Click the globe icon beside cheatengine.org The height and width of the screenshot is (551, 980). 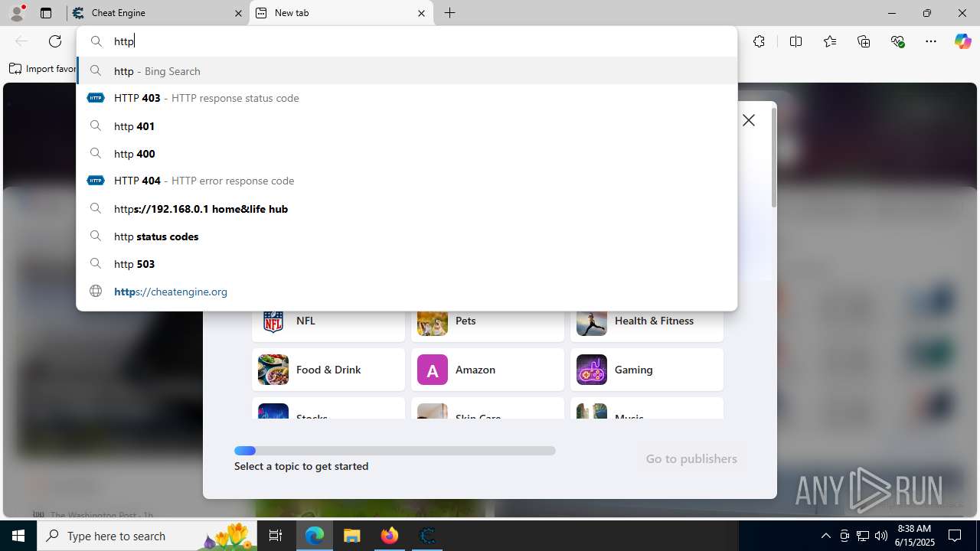click(x=96, y=291)
